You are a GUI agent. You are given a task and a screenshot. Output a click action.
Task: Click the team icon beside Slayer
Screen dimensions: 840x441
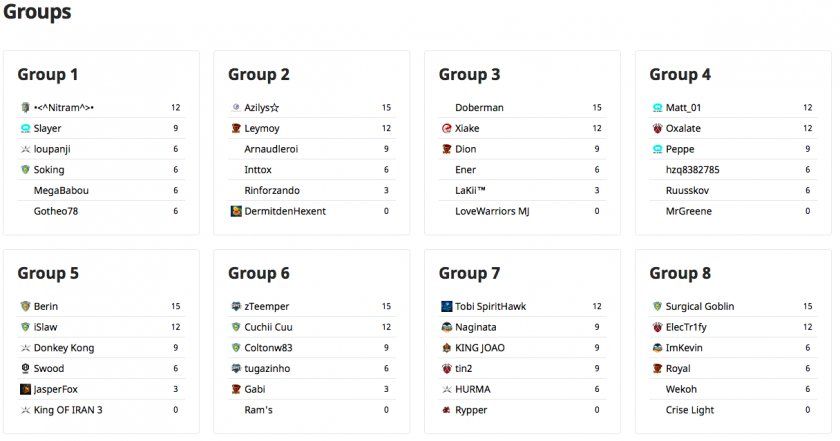click(25, 128)
